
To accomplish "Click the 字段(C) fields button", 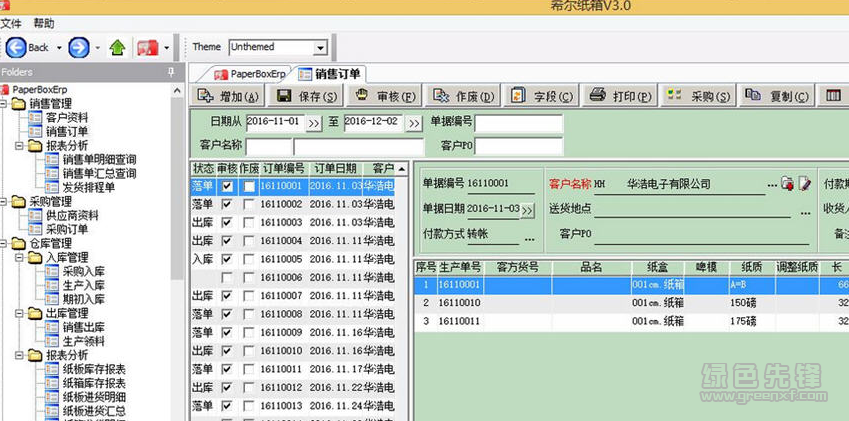I will [x=542, y=96].
